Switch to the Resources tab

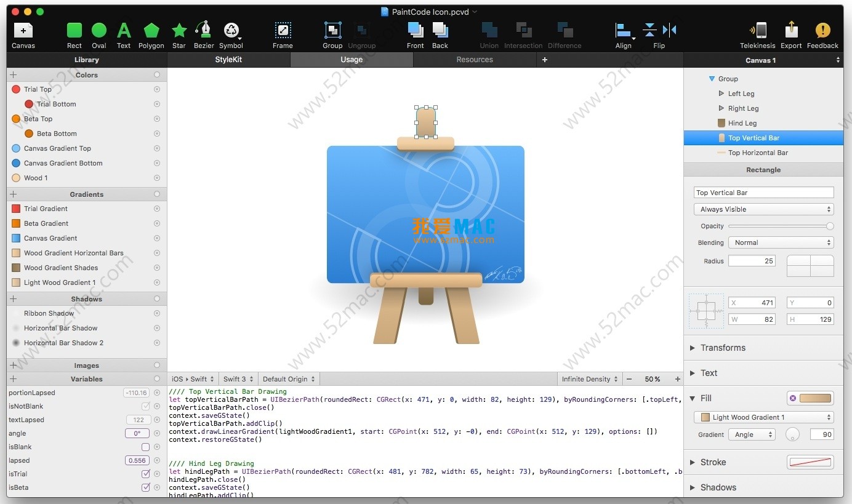475,60
